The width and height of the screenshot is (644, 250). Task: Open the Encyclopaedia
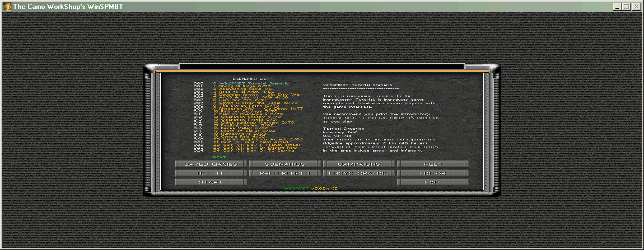[358, 173]
